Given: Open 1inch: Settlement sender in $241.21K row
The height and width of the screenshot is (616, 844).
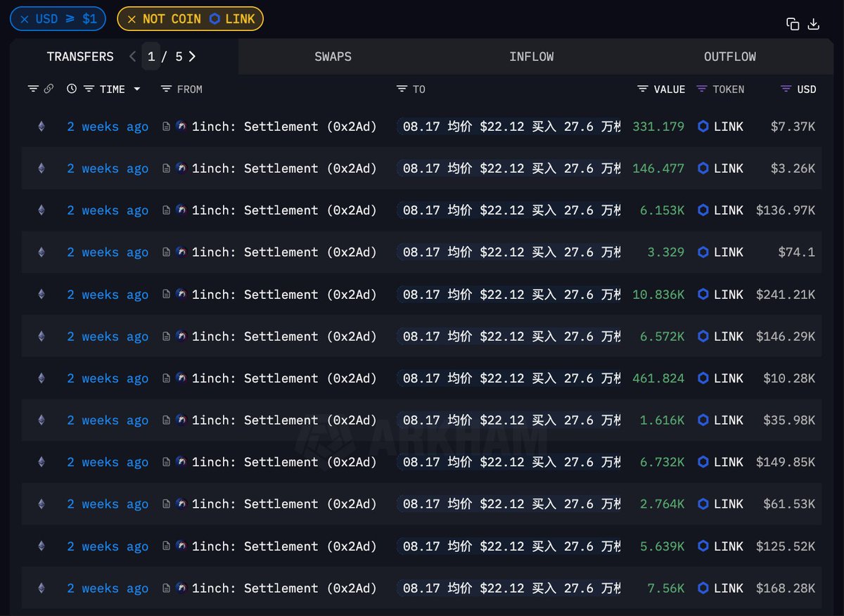Looking at the screenshot, I should pyautogui.click(x=284, y=295).
